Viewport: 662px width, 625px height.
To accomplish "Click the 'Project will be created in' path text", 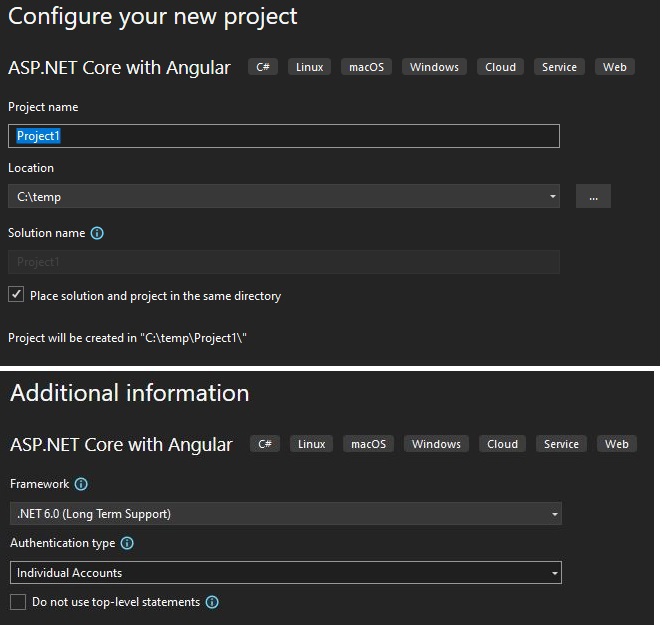I will (128, 338).
